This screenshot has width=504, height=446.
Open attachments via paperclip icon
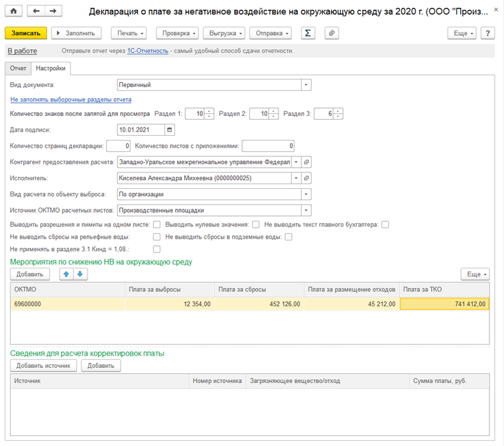(332, 33)
